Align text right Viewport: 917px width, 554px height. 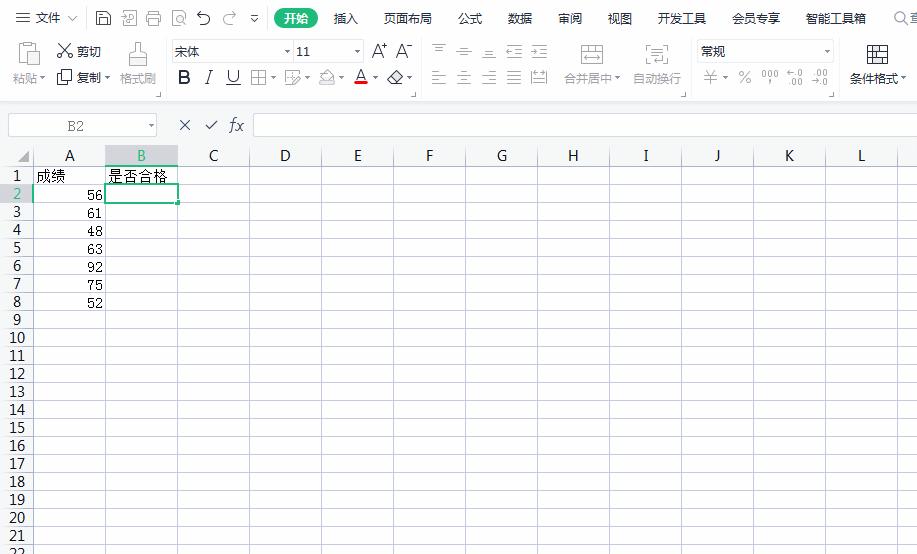pyautogui.click(x=489, y=77)
